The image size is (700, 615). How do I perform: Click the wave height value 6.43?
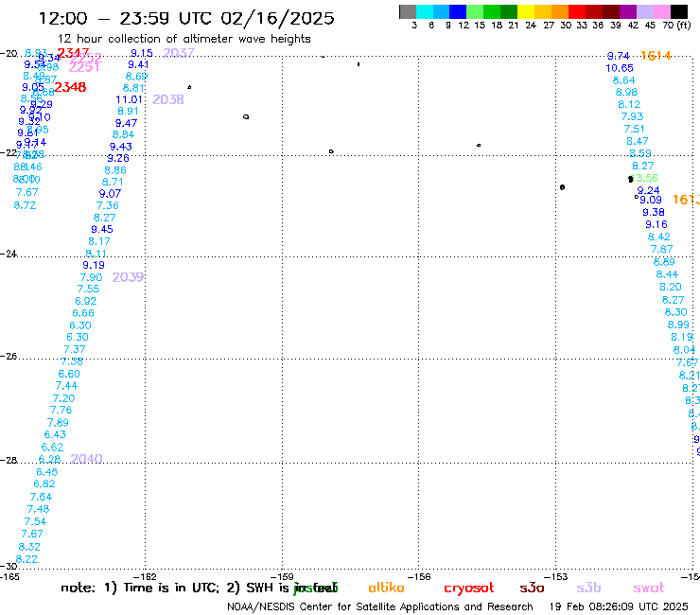pyautogui.click(x=55, y=434)
